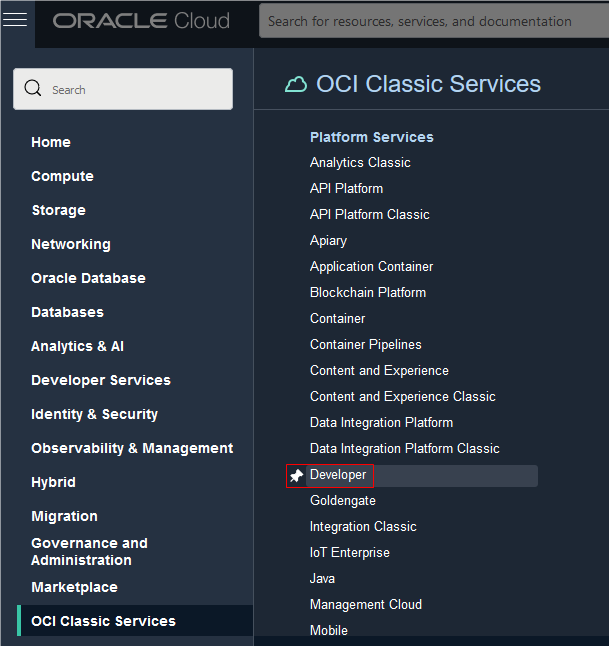Open Blockchain Platform
The image size is (609, 646).
tap(368, 293)
